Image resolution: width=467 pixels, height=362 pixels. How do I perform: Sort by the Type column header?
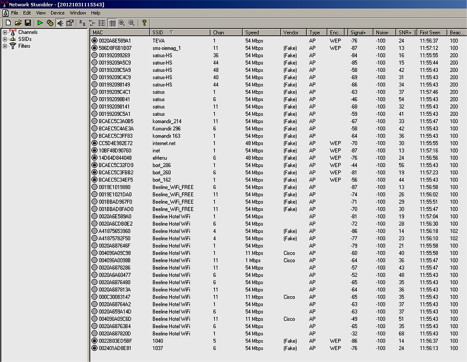316,32
